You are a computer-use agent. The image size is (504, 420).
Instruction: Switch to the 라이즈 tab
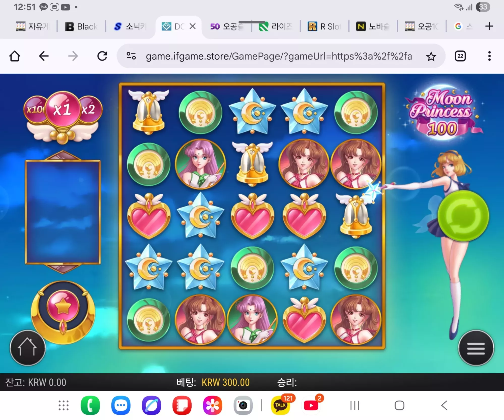[x=276, y=26]
